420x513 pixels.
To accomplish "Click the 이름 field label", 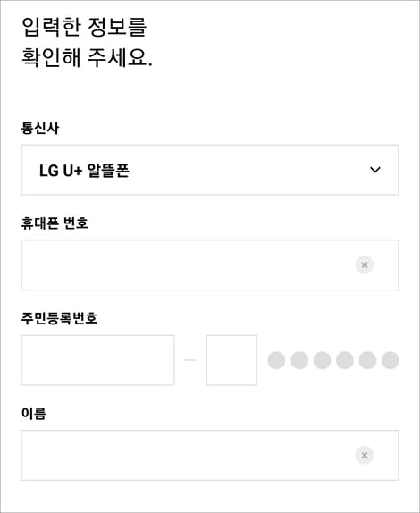I will pyautogui.click(x=34, y=414).
